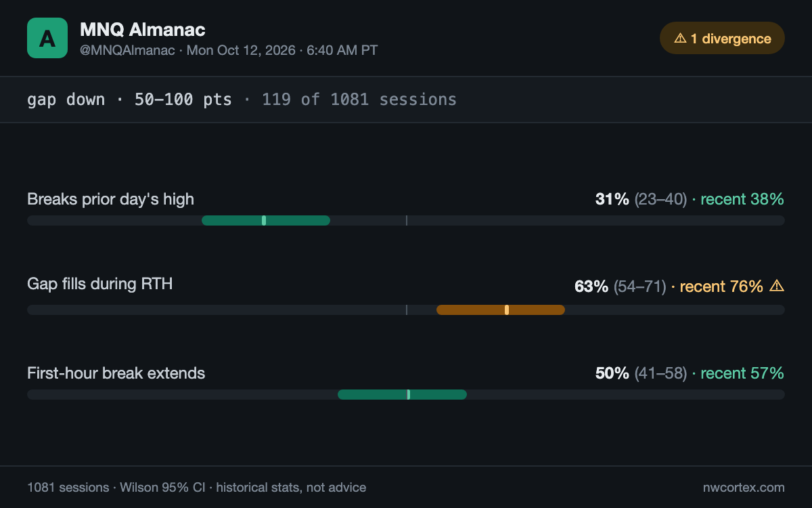Click the orange Gap fills range bar
This screenshot has height=508, width=812.
(501, 310)
